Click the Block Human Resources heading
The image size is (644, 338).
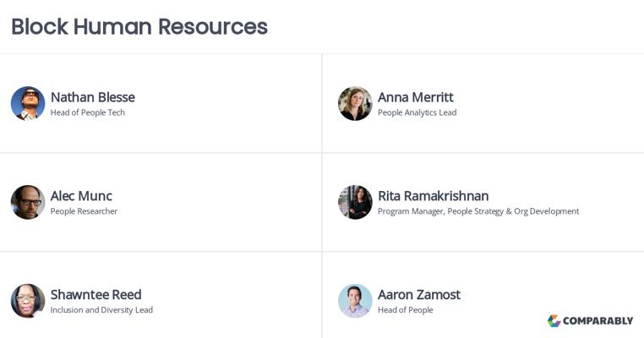[x=139, y=27]
